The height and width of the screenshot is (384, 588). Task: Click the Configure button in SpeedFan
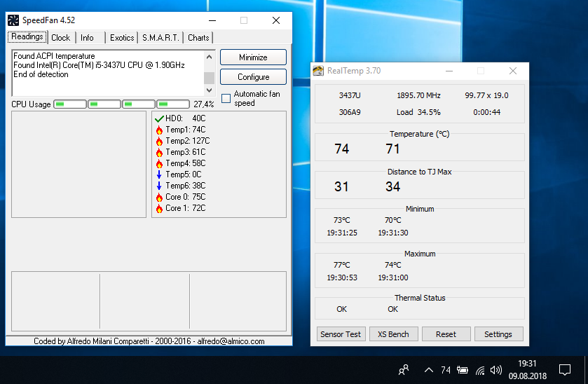[x=253, y=77]
